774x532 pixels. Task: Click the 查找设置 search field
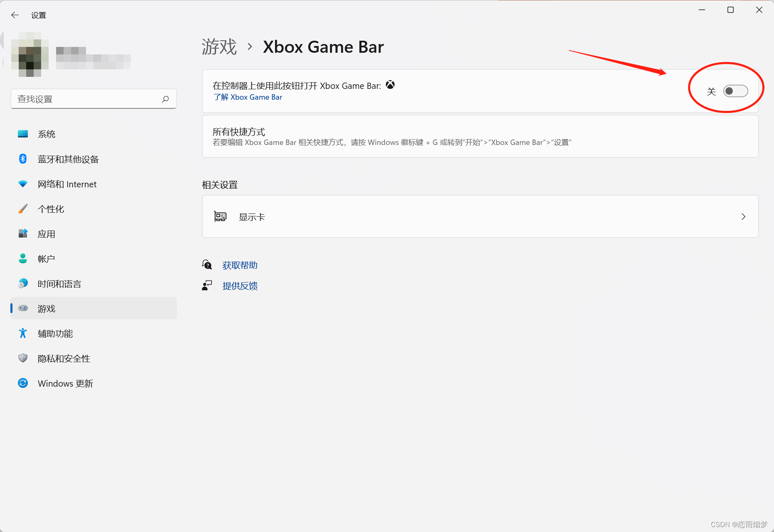pos(93,99)
